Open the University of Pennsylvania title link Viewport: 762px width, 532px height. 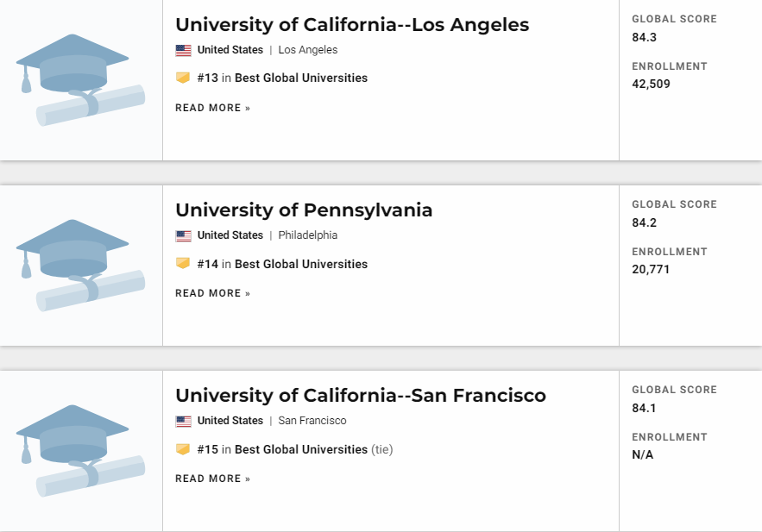(304, 210)
